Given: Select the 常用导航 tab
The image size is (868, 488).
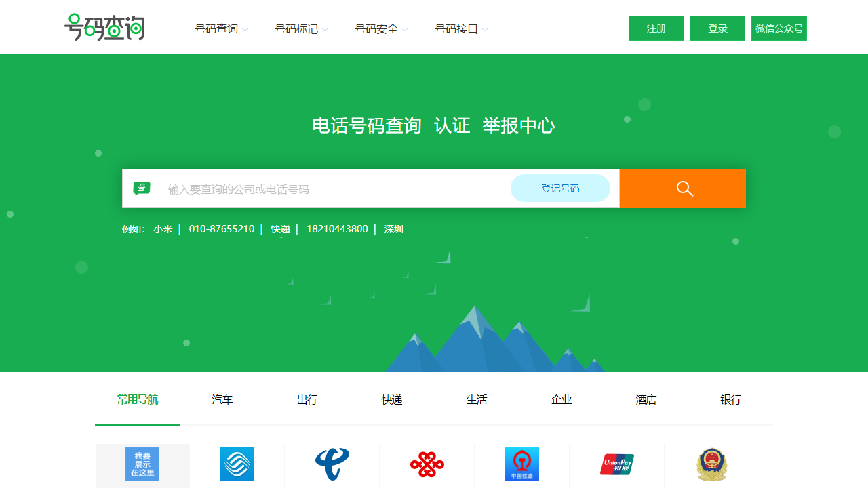Looking at the screenshot, I should coord(138,399).
